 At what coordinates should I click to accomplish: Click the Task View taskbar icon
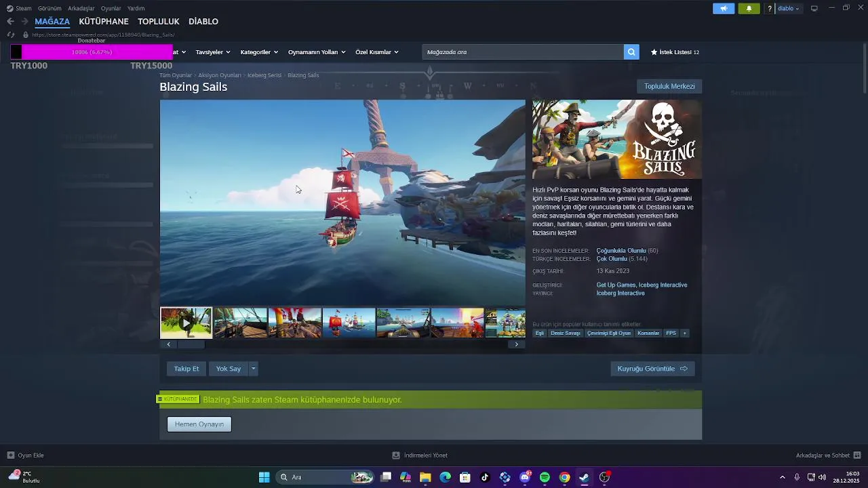point(386,477)
